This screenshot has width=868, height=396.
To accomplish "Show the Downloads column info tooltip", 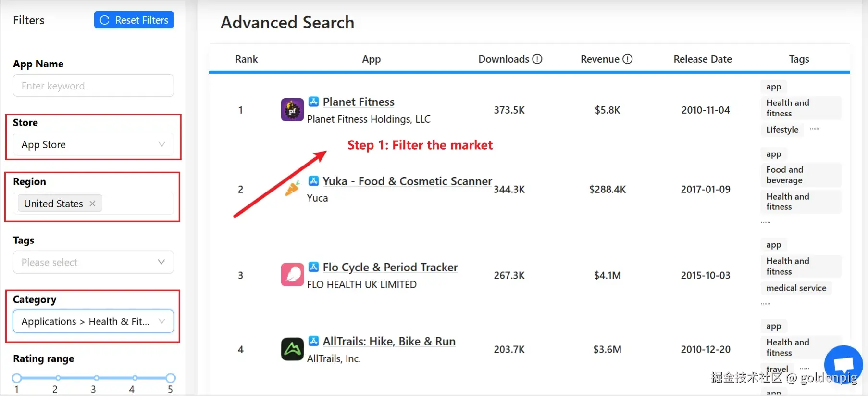I will (538, 59).
